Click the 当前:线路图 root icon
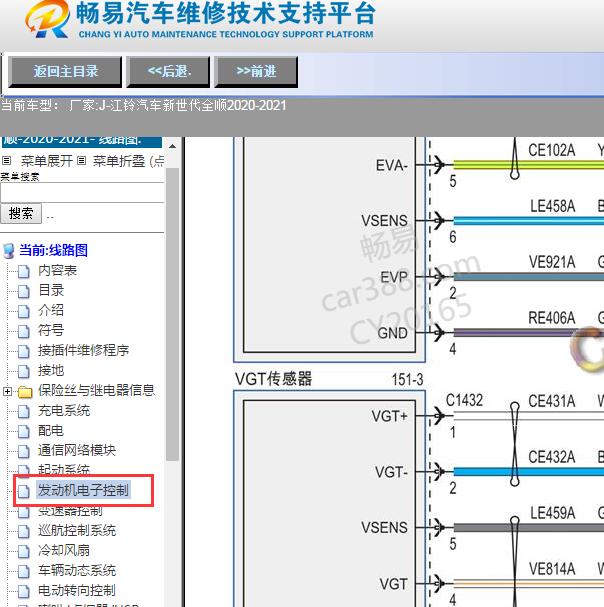The height and width of the screenshot is (607, 604). point(9,250)
